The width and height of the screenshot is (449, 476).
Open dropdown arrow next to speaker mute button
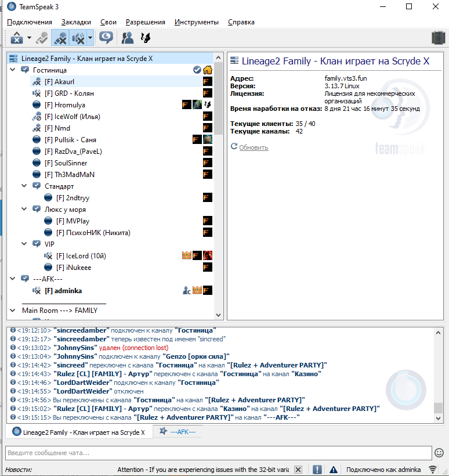click(90, 38)
